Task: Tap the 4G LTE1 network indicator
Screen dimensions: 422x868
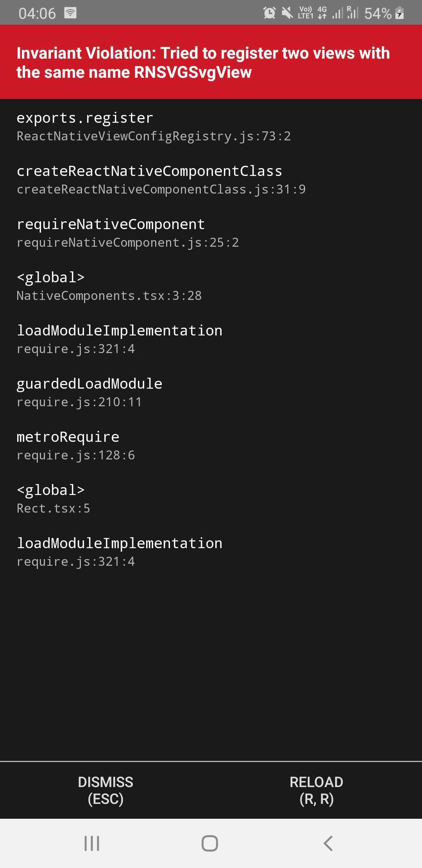Action: [x=322, y=13]
